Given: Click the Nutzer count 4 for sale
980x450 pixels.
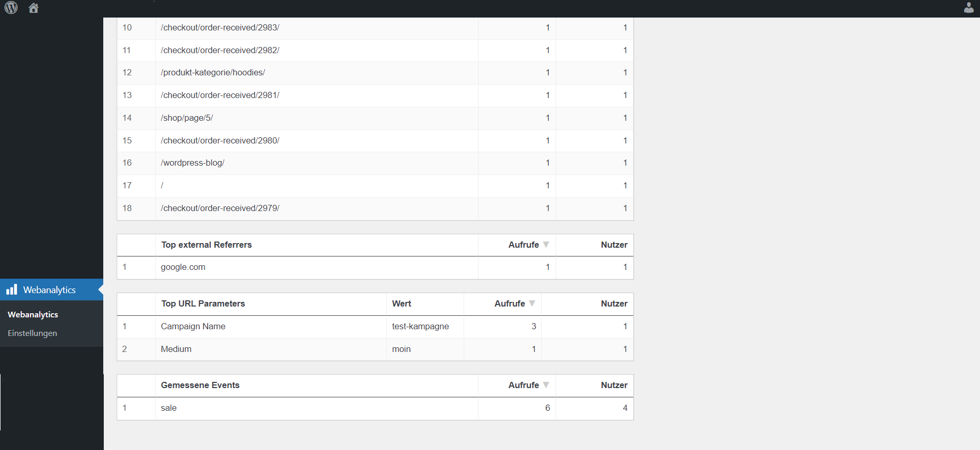Looking at the screenshot, I should click(x=625, y=408).
